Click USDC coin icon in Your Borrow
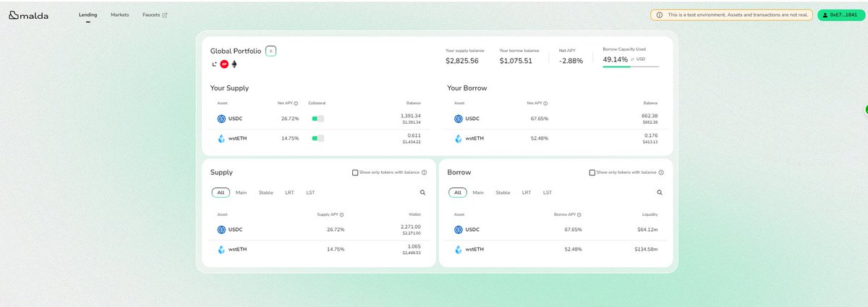The height and width of the screenshot is (307, 868). 459,119
